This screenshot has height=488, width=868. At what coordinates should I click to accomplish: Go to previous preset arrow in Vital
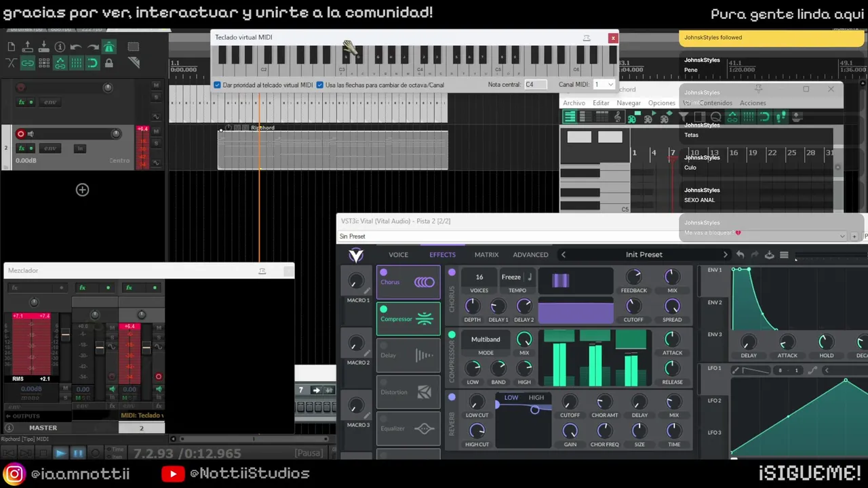[x=563, y=255]
